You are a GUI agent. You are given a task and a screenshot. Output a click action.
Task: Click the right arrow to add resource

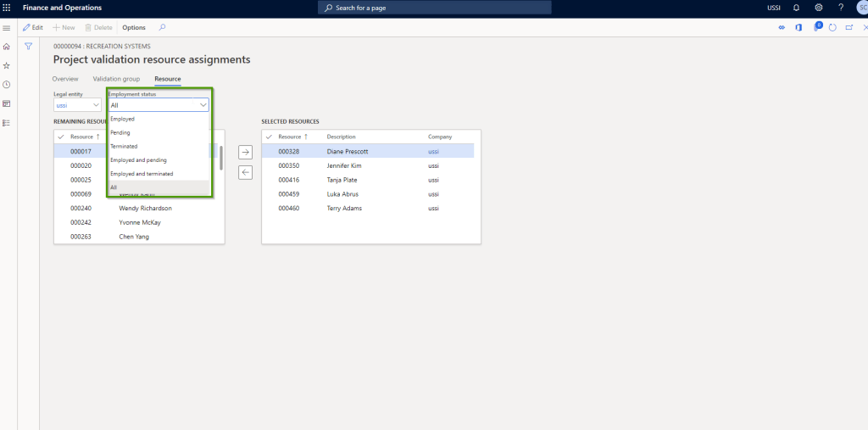point(245,153)
